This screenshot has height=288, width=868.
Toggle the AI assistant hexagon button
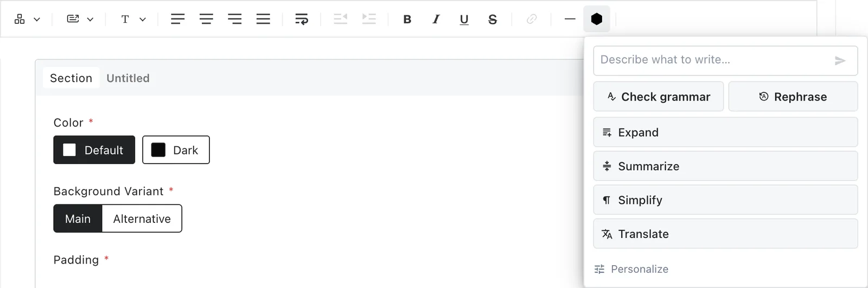[597, 19]
